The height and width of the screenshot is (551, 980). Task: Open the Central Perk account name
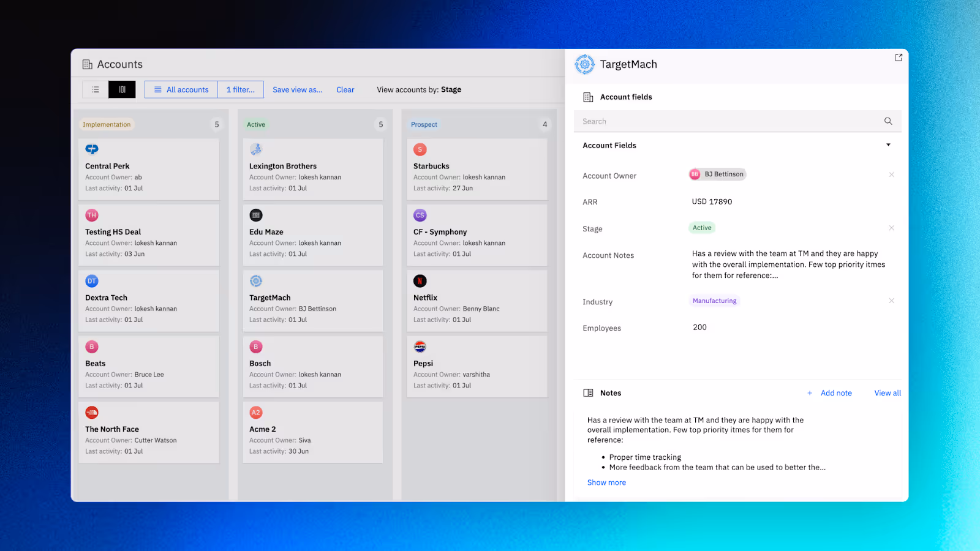point(107,166)
